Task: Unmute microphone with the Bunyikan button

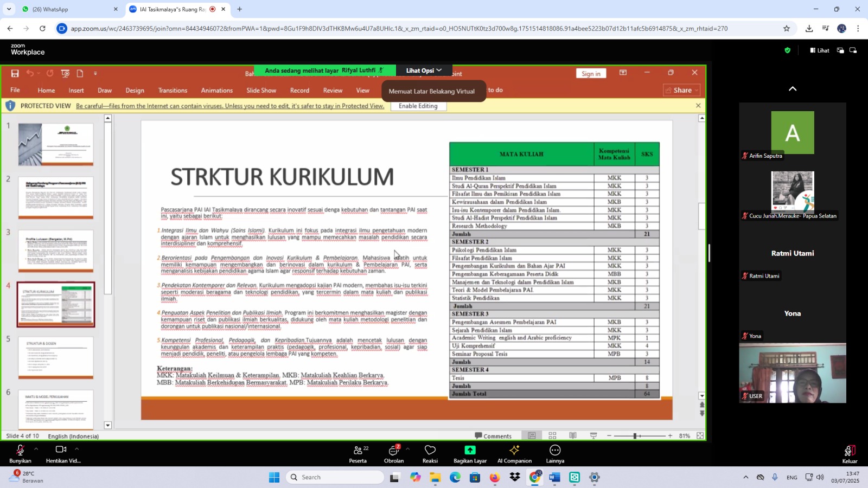Action: point(20,454)
